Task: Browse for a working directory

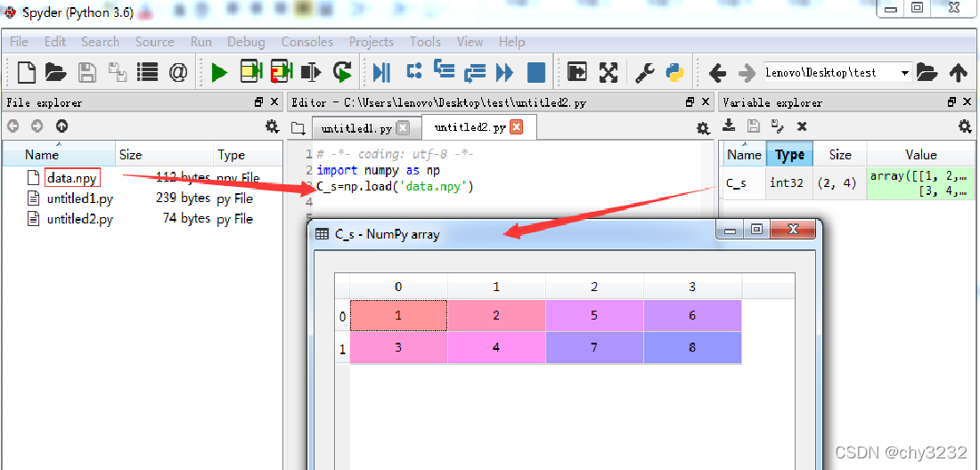Action: click(x=927, y=72)
